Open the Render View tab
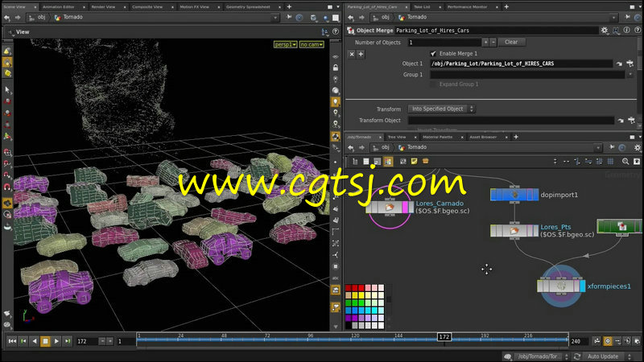644x362 pixels. [x=103, y=7]
